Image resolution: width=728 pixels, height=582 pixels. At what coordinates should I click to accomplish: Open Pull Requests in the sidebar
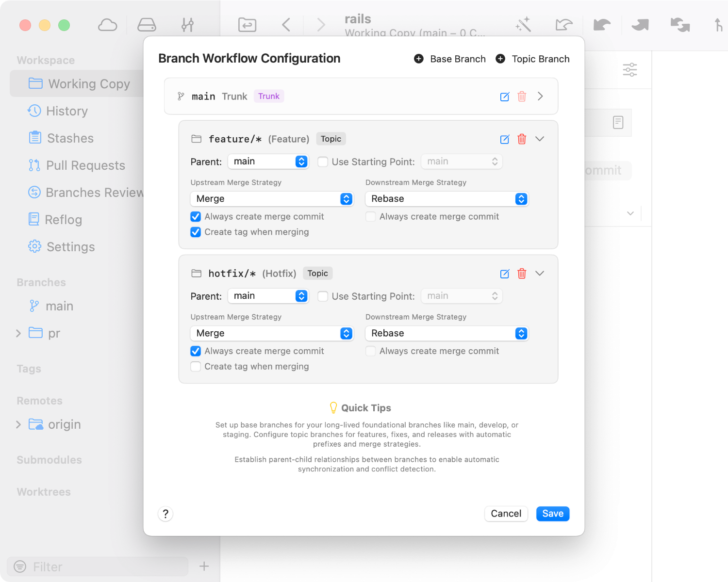(77, 165)
